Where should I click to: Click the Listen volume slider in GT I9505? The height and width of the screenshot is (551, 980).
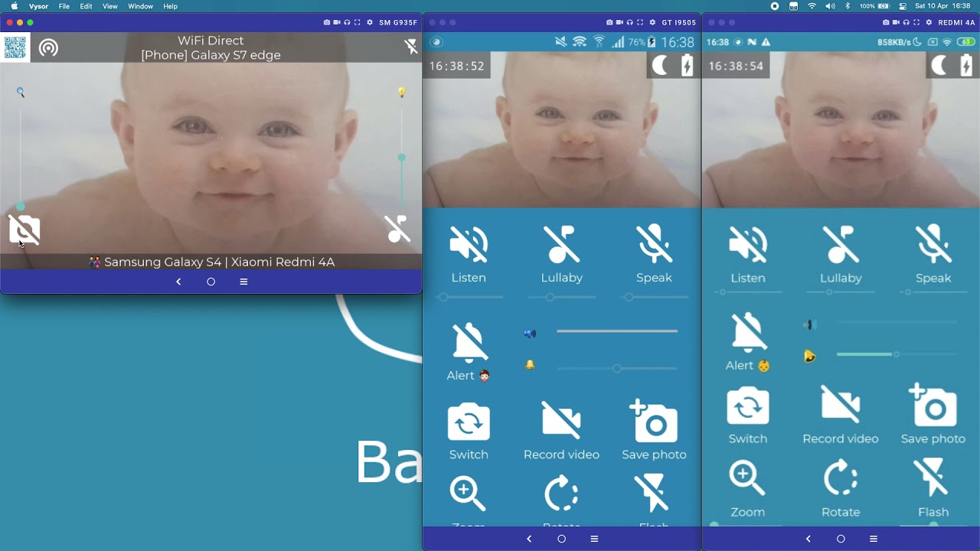coord(469,297)
